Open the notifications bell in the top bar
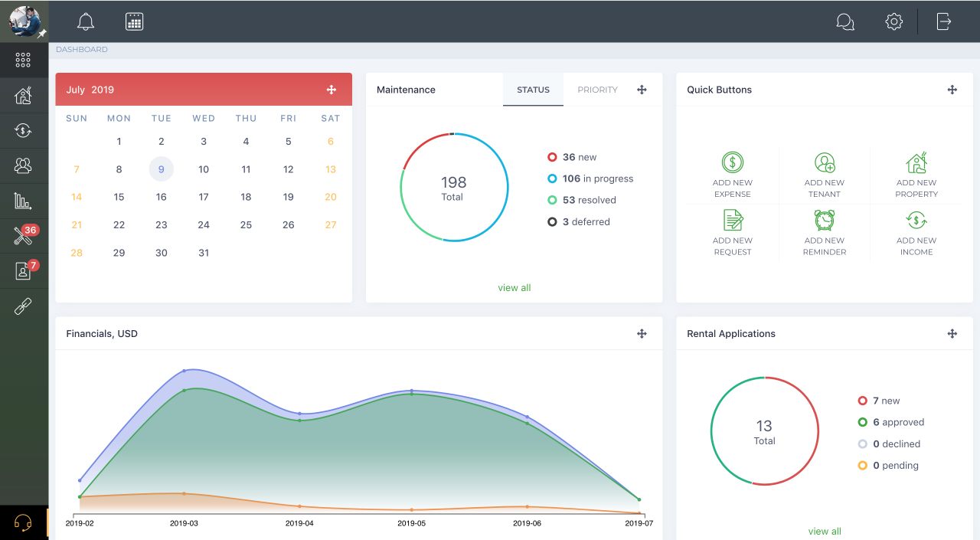Screen dimensions: 980x540 click(85, 21)
